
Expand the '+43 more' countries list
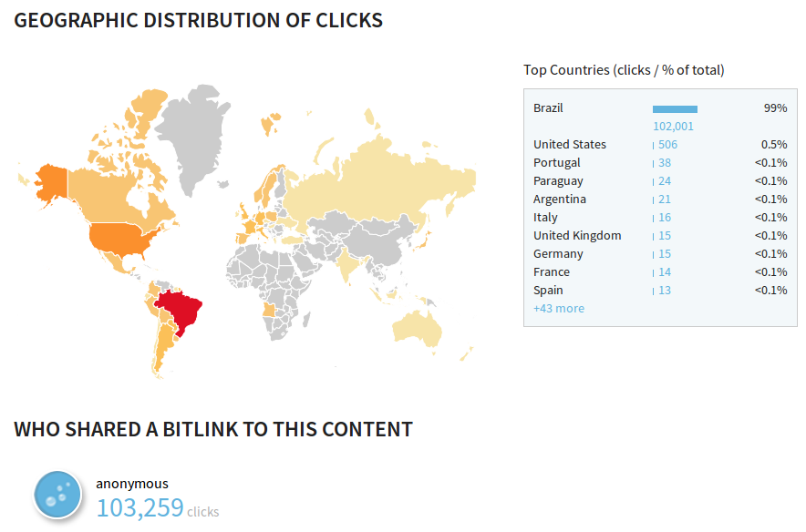click(x=559, y=309)
